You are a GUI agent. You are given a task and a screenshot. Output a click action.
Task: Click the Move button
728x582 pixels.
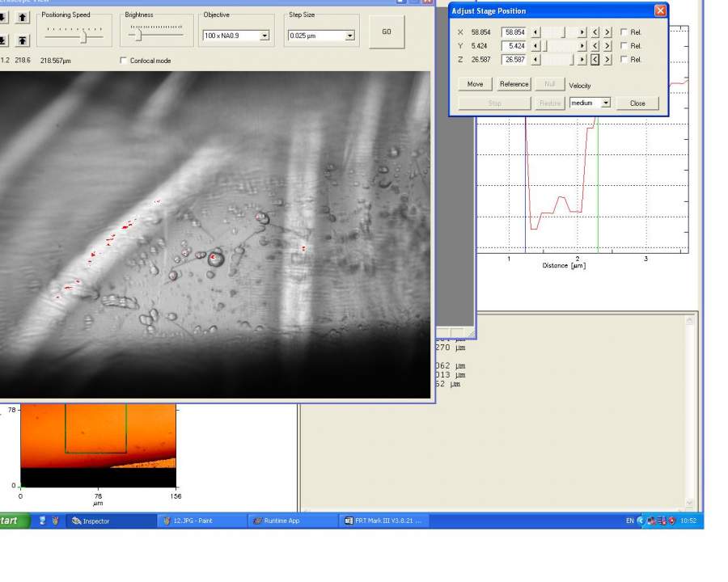click(x=475, y=84)
